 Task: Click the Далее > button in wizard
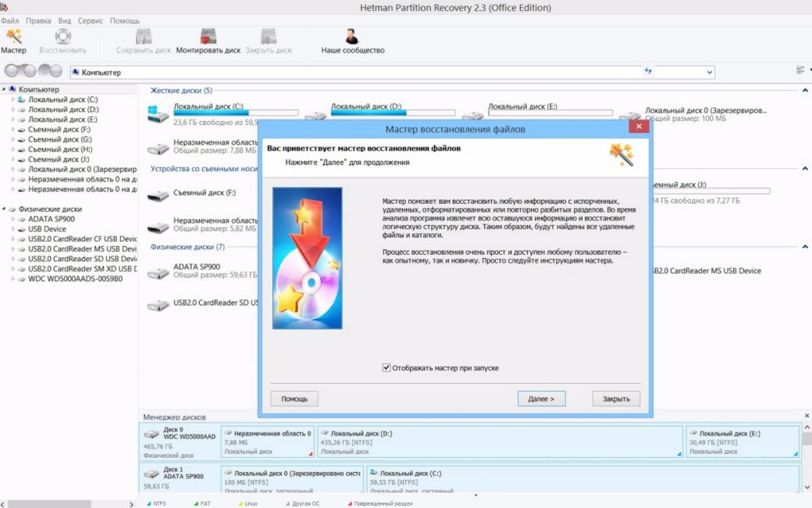click(x=541, y=399)
